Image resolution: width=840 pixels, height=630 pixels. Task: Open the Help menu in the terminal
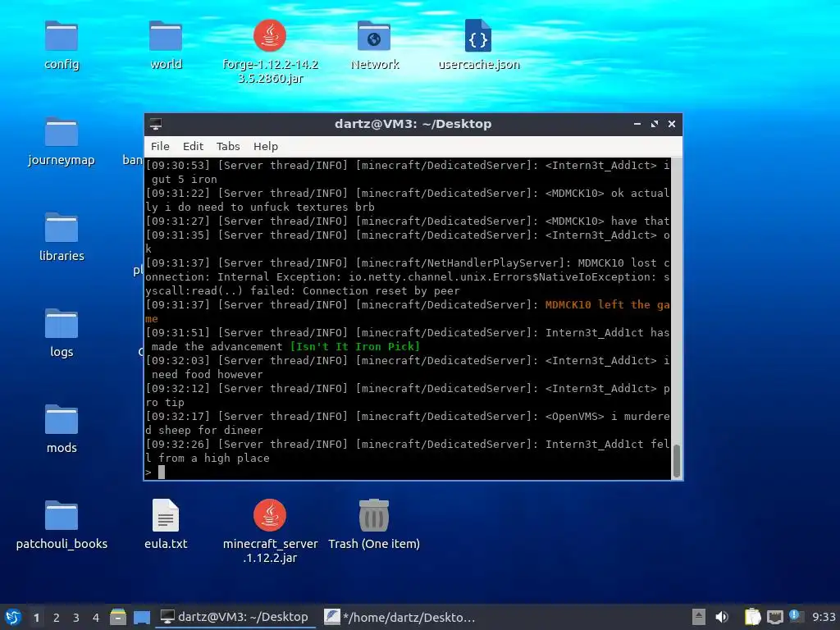pos(266,146)
